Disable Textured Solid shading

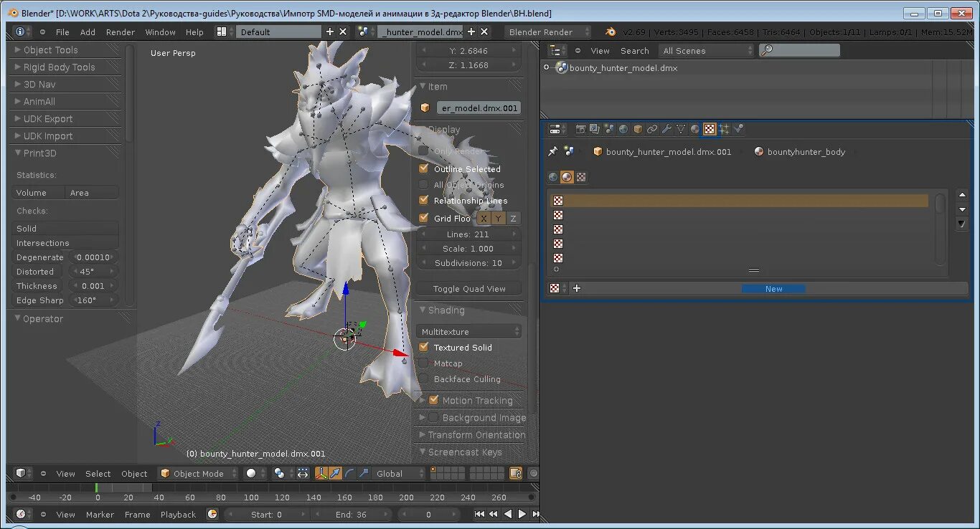423,347
